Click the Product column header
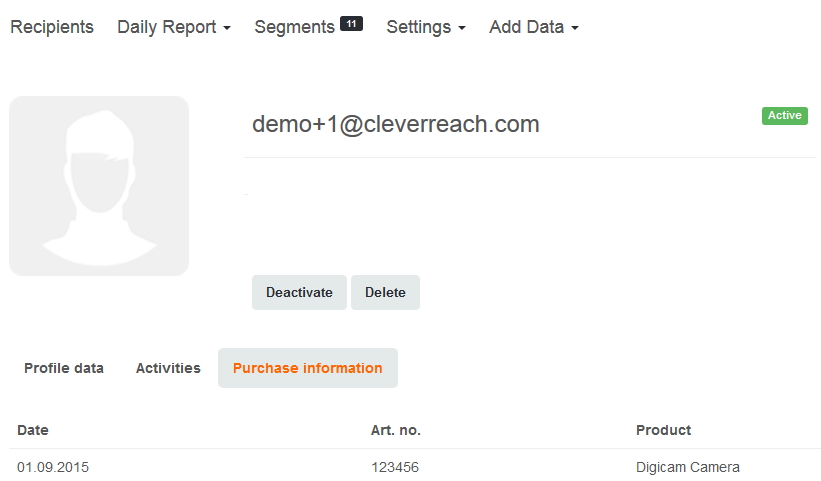 pyautogui.click(x=664, y=430)
